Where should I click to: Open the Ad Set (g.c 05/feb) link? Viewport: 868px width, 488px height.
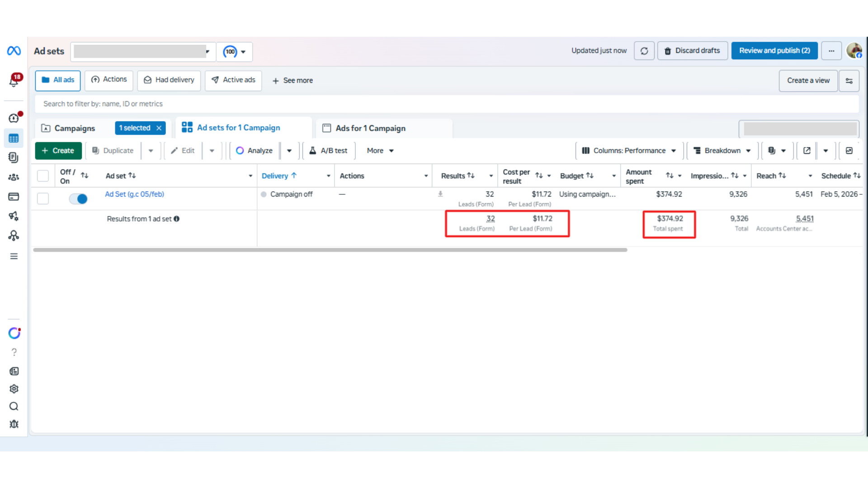134,194
